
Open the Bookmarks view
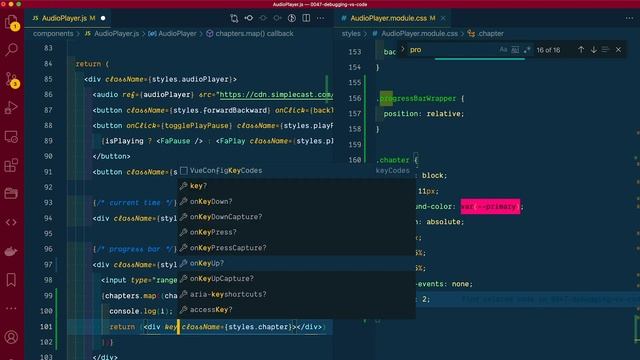[x=11, y=280]
